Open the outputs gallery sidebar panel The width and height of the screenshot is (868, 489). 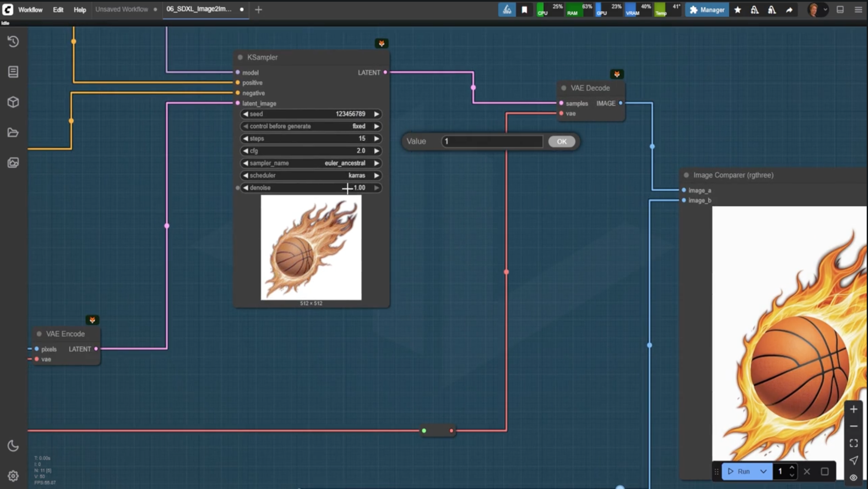tap(13, 163)
